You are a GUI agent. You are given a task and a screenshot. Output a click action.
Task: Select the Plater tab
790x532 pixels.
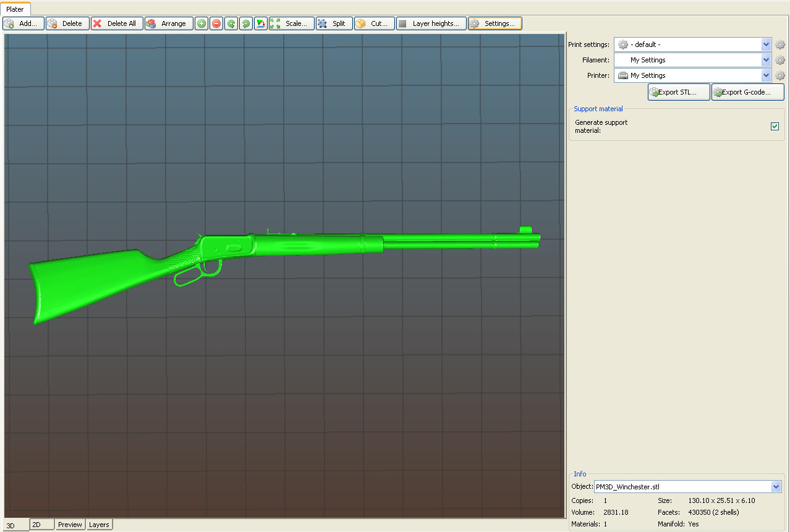pos(15,9)
